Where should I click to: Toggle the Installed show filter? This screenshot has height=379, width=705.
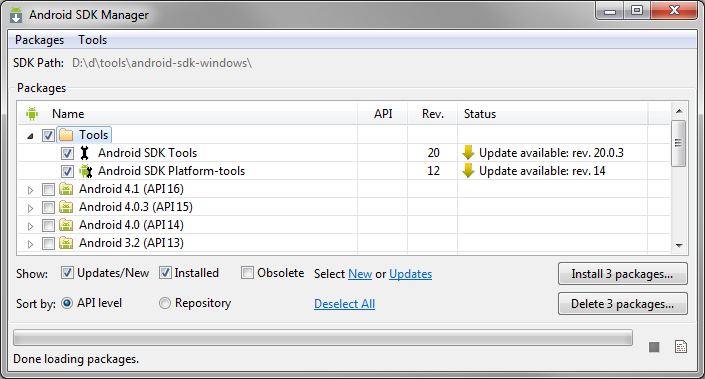click(x=165, y=272)
